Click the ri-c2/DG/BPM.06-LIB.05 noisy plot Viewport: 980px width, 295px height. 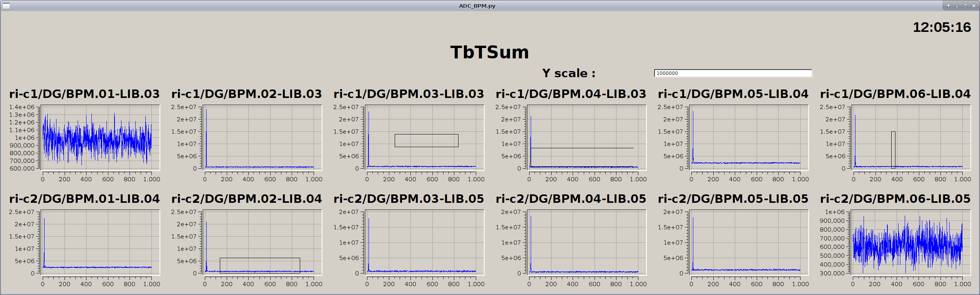coord(911,242)
